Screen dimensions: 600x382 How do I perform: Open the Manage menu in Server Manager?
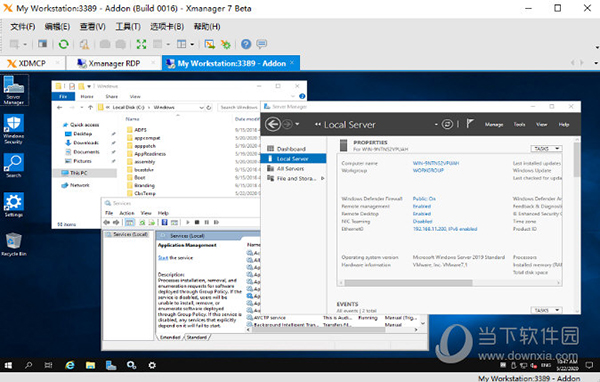click(x=494, y=124)
